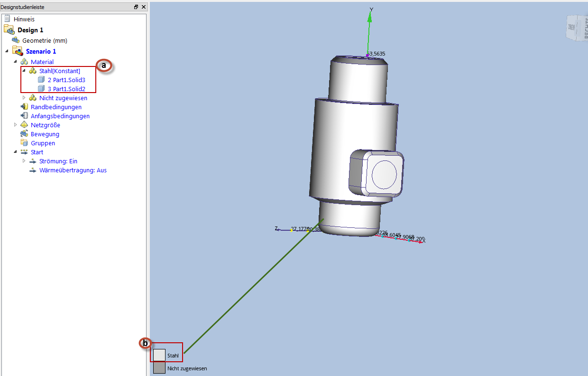Click the Design 1 folder icon

tap(9, 30)
